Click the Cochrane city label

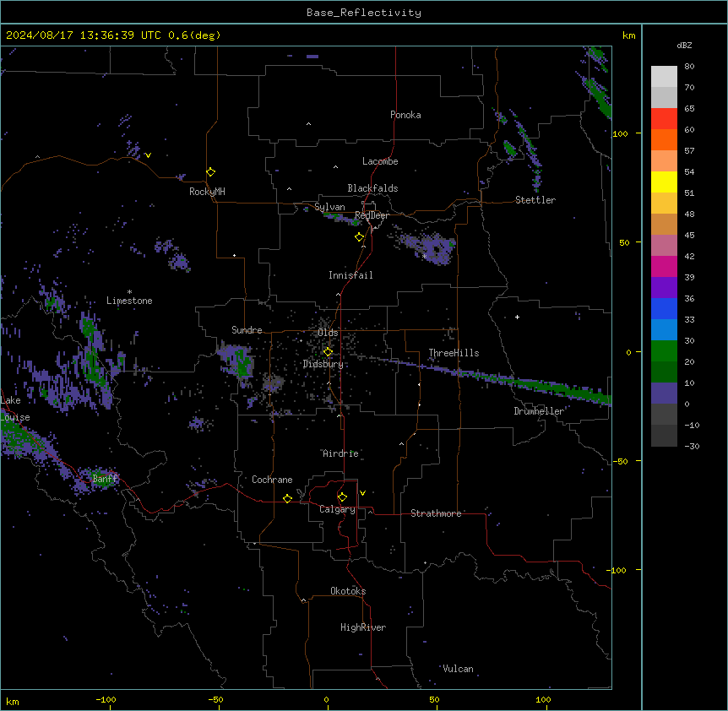tap(272, 480)
